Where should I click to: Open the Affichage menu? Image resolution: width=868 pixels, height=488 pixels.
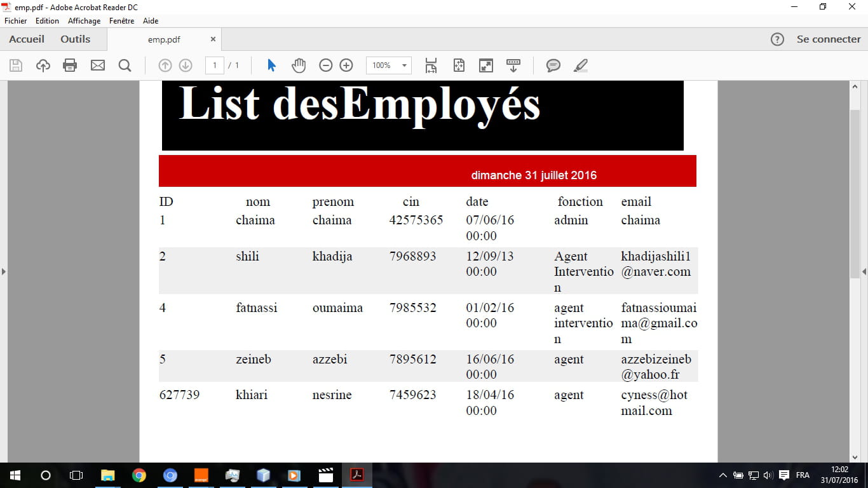[85, 21]
